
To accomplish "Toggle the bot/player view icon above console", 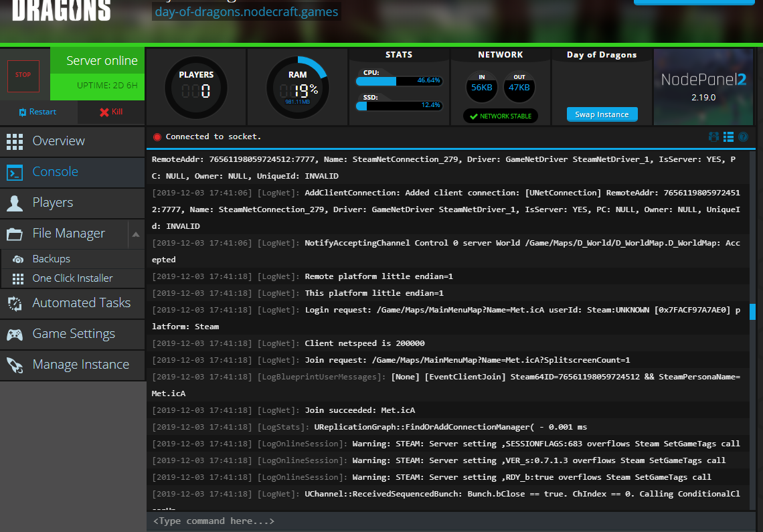I will [x=713, y=137].
